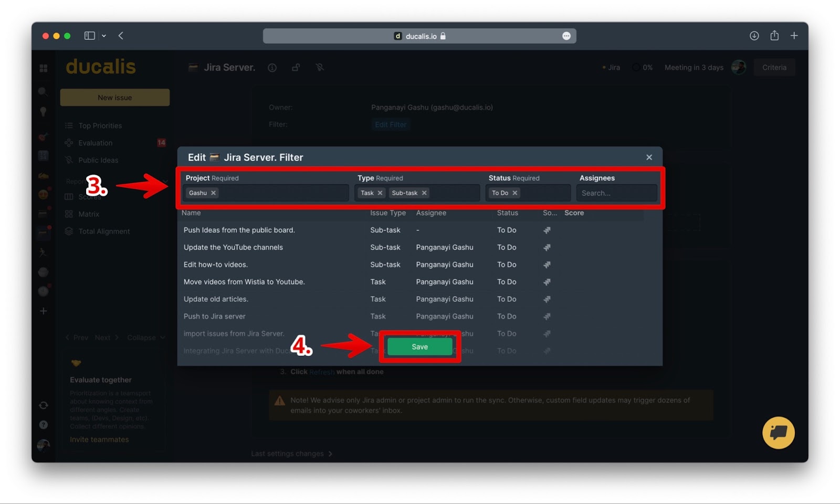Go to Next tip
The height and width of the screenshot is (504, 840).
(107, 338)
